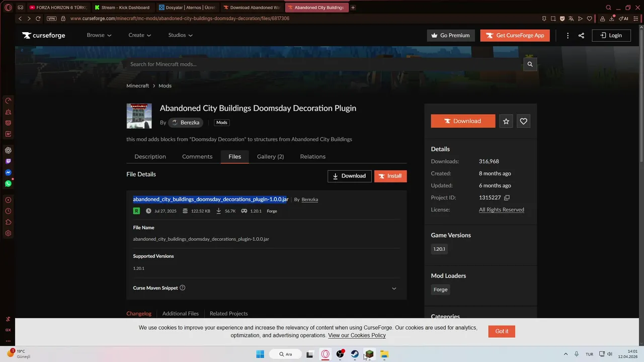The height and width of the screenshot is (362, 644).
Task: Open WhatsApp in Opera sidebar
Action: point(8,184)
